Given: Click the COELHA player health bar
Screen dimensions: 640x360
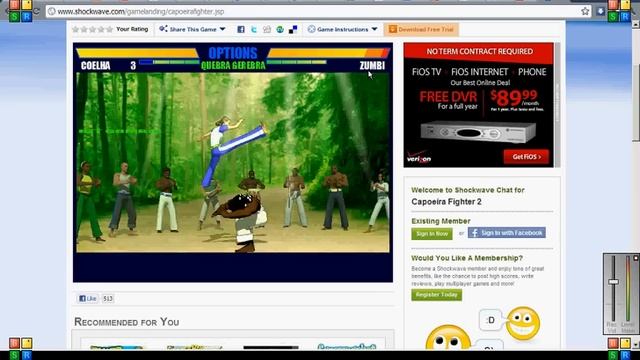Looking at the screenshot, I should point(137,53).
